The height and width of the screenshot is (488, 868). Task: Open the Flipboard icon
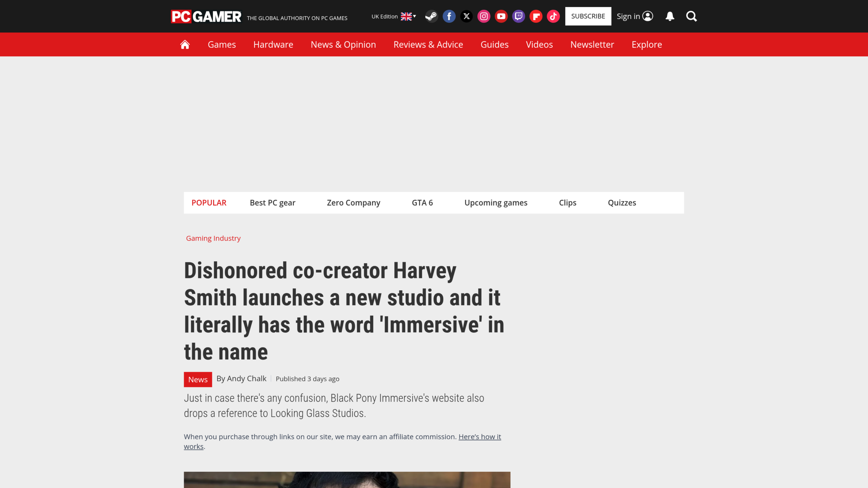point(536,16)
